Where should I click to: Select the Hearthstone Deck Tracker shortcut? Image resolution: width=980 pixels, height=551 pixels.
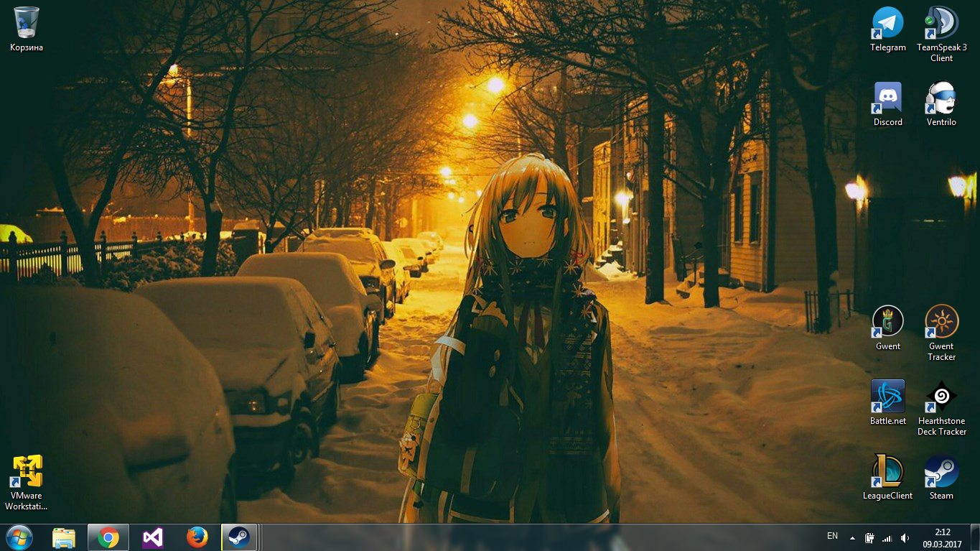[941, 408]
